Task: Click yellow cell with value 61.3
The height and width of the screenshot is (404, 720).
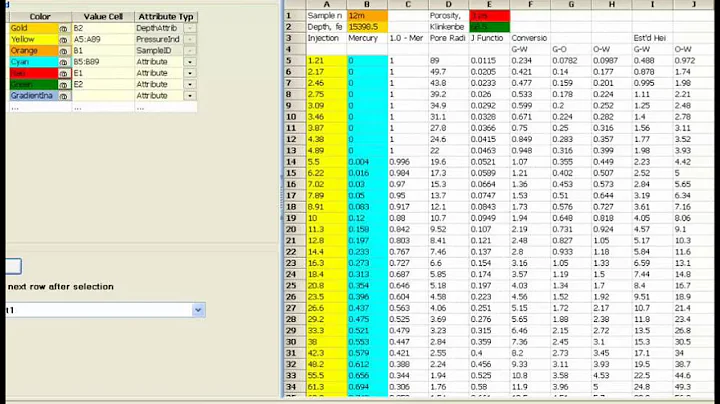Action: tap(326, 387)
